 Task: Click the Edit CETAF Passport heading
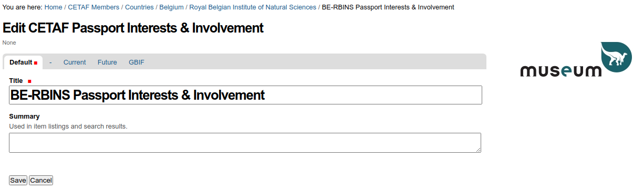(133, 28)
